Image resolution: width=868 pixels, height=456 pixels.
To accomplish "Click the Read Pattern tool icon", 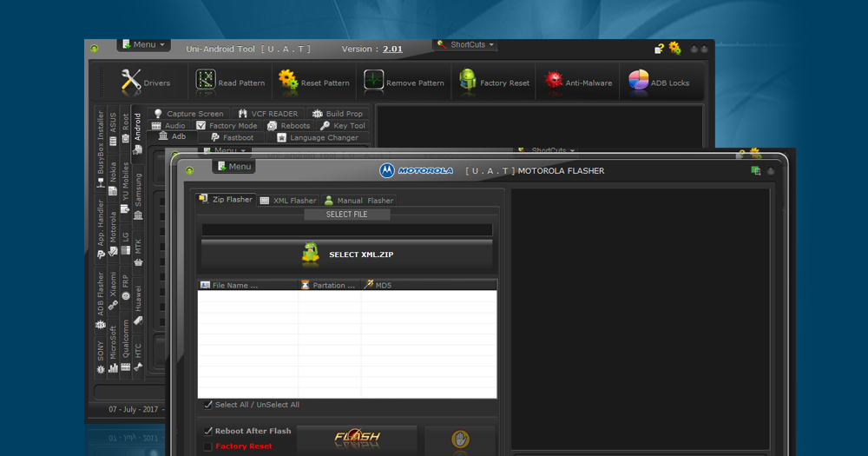I will (x=206, y=80).
